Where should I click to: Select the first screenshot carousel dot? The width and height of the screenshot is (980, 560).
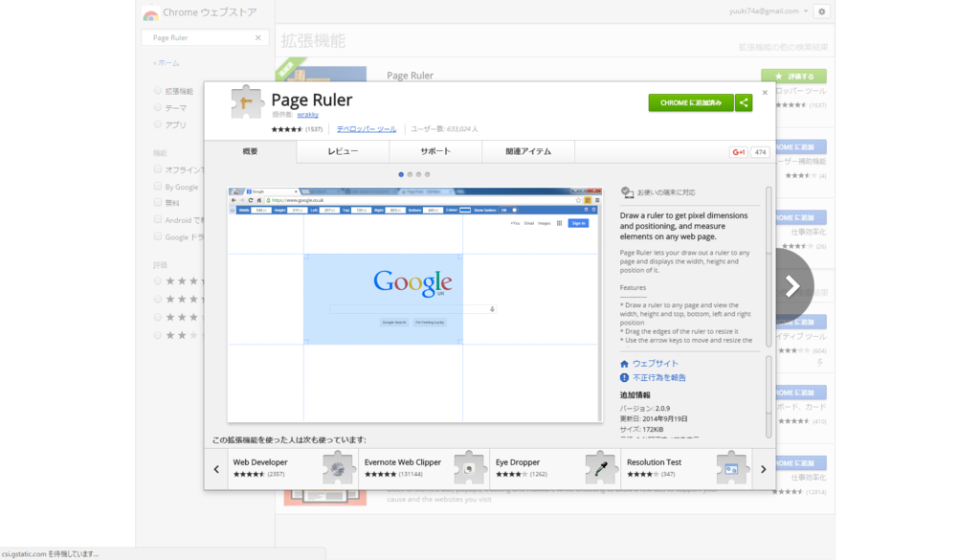401,175
